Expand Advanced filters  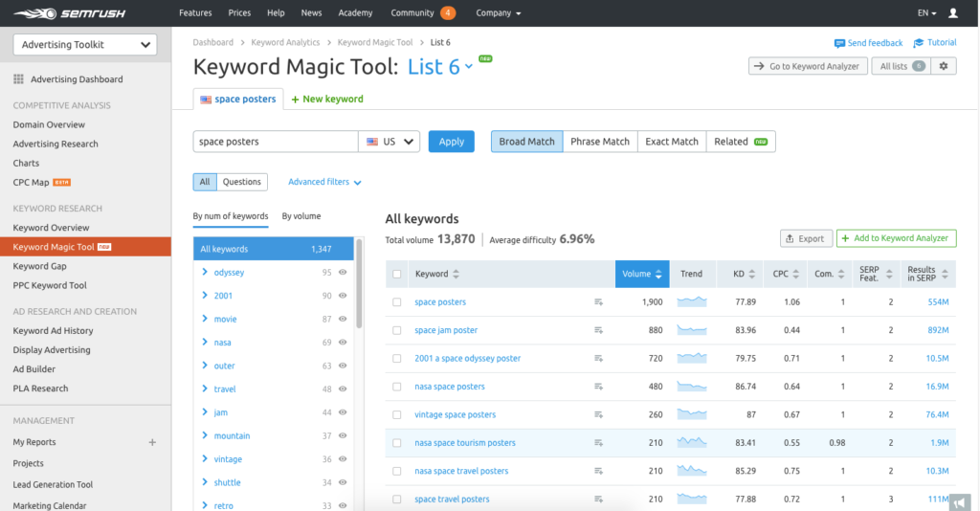(324, 182)
